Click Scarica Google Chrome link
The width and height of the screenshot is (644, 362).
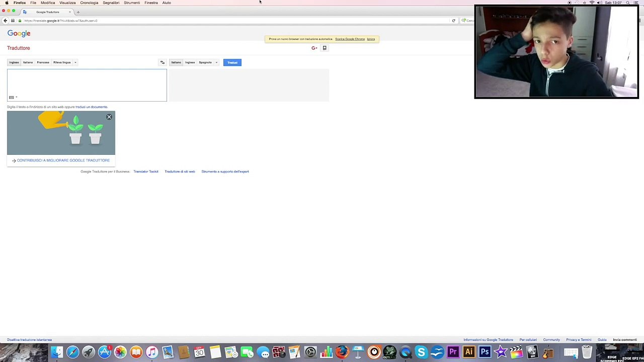350,39
